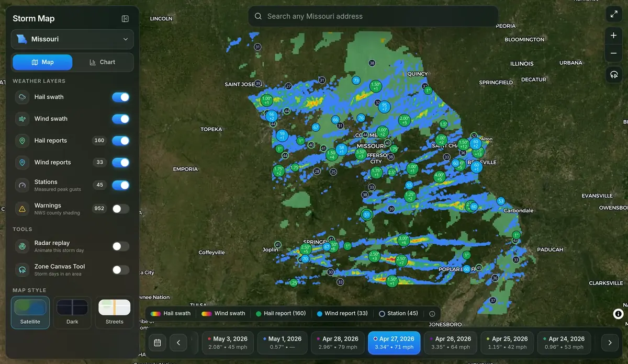Click the Hail swath layer icon

[22, 97]
